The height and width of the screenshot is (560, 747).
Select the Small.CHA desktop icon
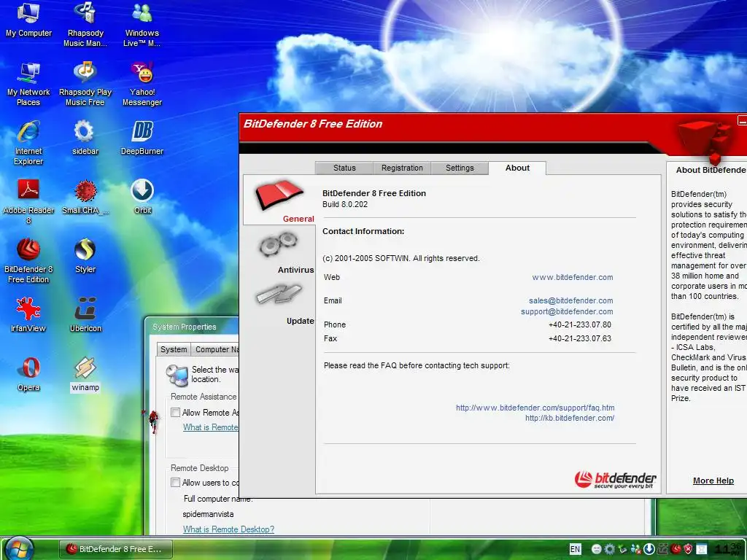[85, 197]
